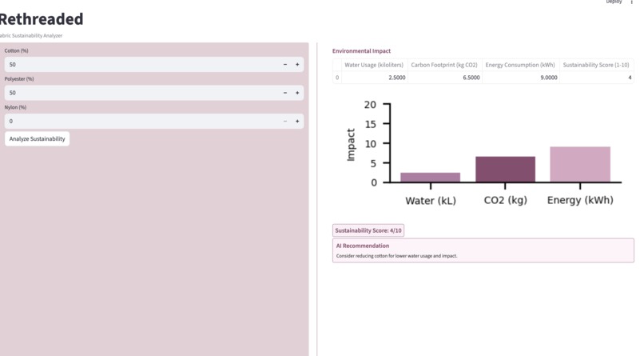Select the 2.5000 water usage cell
Screen dimensions: 644x356
(374, 78)
